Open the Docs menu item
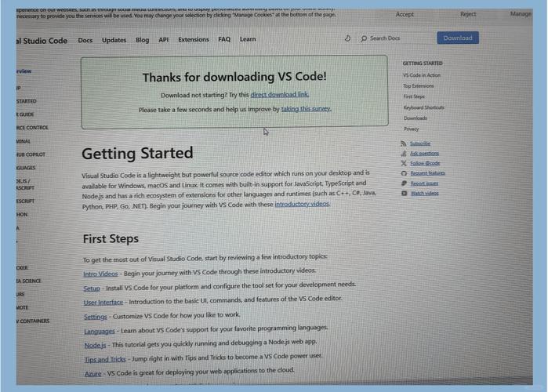This screenshot has height=392, width=548. (x=85, y=40)
